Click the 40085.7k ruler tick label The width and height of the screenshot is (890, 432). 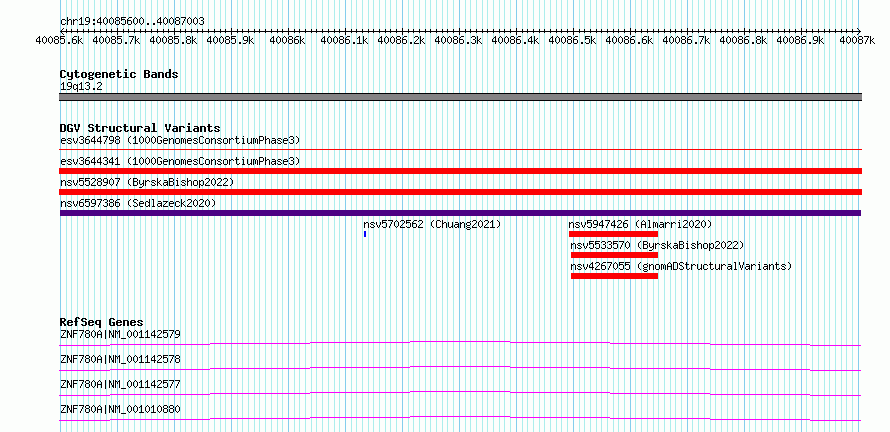[x=116, y=40]
